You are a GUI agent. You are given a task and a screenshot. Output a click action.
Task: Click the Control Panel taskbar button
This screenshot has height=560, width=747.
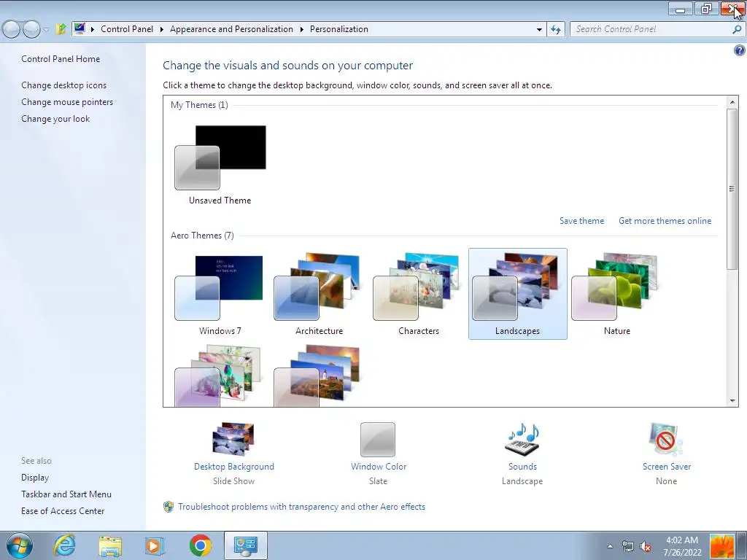pos(246,545)
